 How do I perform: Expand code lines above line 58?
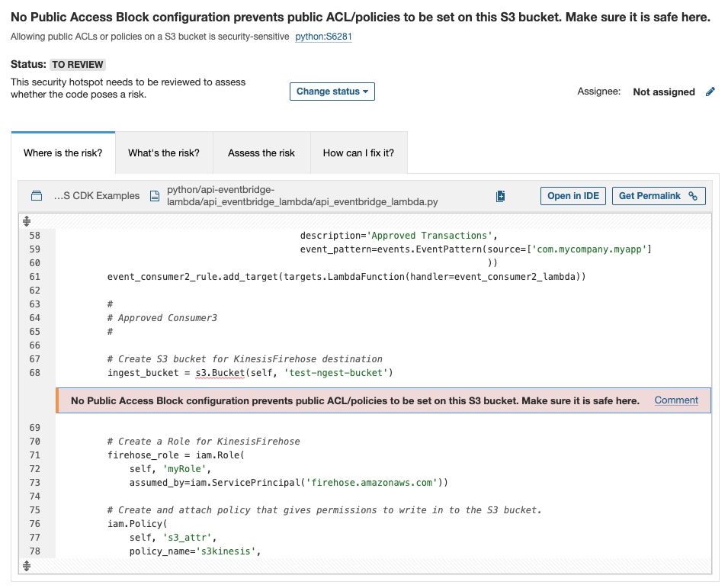tap(27, 221)
